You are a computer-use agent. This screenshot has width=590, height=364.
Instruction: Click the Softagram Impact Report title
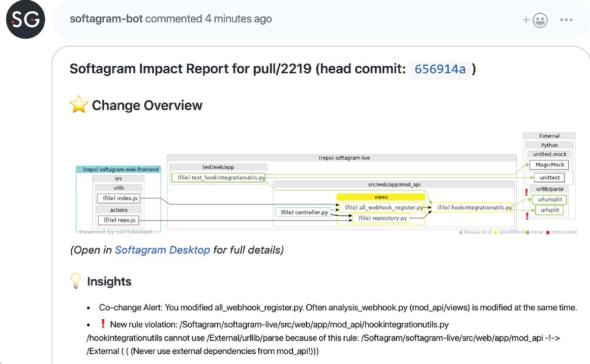tap(273, 68)
